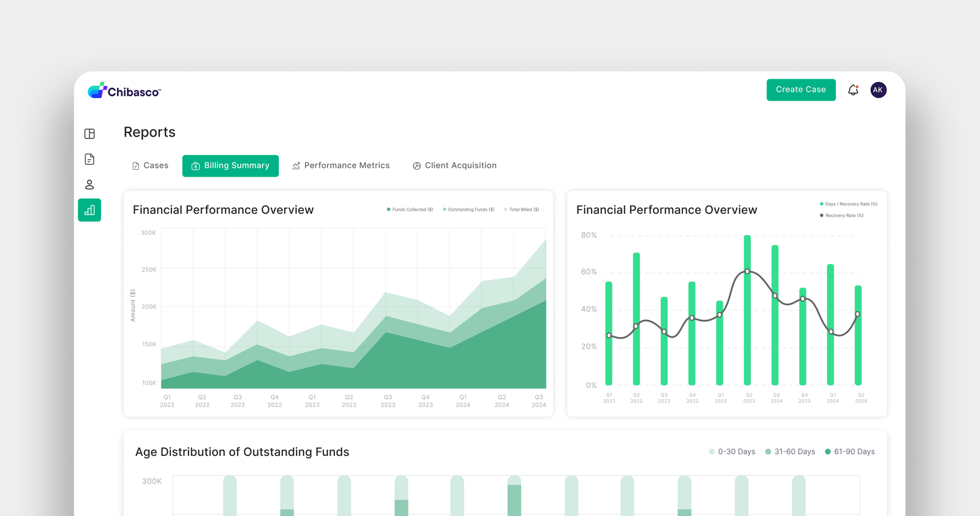Click the 60% axis label
Viewport: 980px width, 516px height.
589,272
